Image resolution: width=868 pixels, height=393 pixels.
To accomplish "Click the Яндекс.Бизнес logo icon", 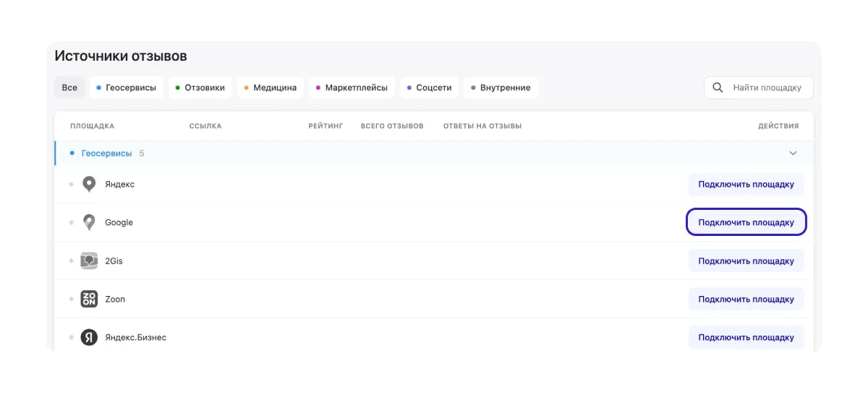I will click(89, 338).
